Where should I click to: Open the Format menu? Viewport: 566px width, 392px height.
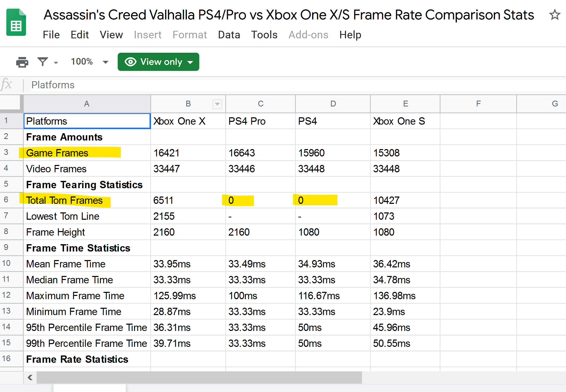(x=190, y=35)
